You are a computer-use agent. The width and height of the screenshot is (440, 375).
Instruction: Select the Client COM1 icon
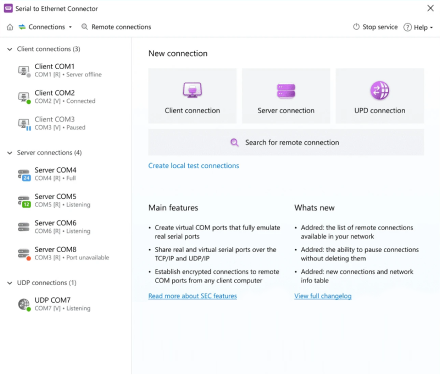tap(24, 71)
